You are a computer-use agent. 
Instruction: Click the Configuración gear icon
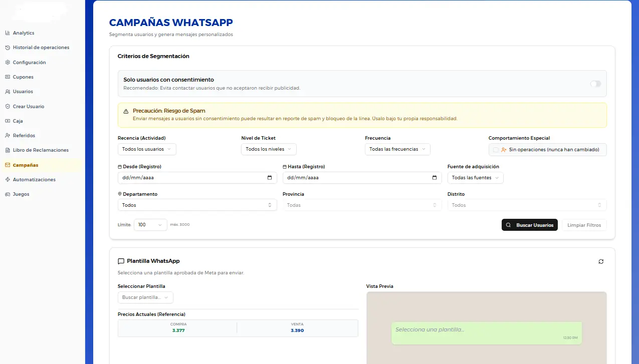(x=8, y=63)
